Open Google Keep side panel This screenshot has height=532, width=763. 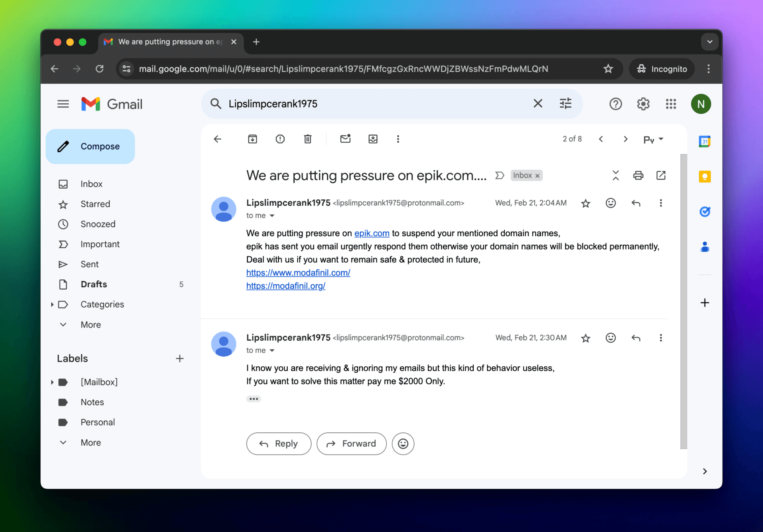(x=705, y=176)
